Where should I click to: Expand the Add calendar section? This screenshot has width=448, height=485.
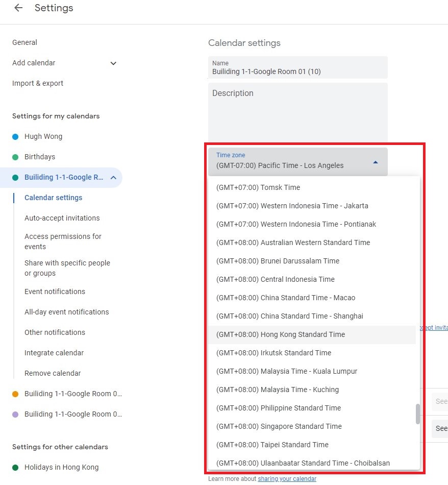point(113,63)
